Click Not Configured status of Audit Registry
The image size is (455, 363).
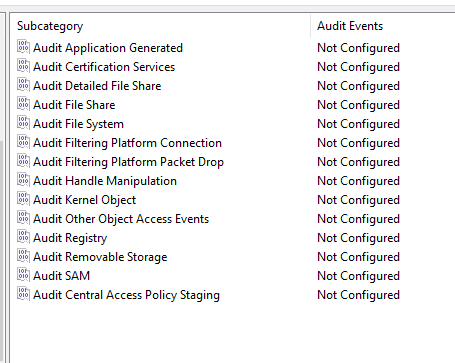click(x=358, y=238)
